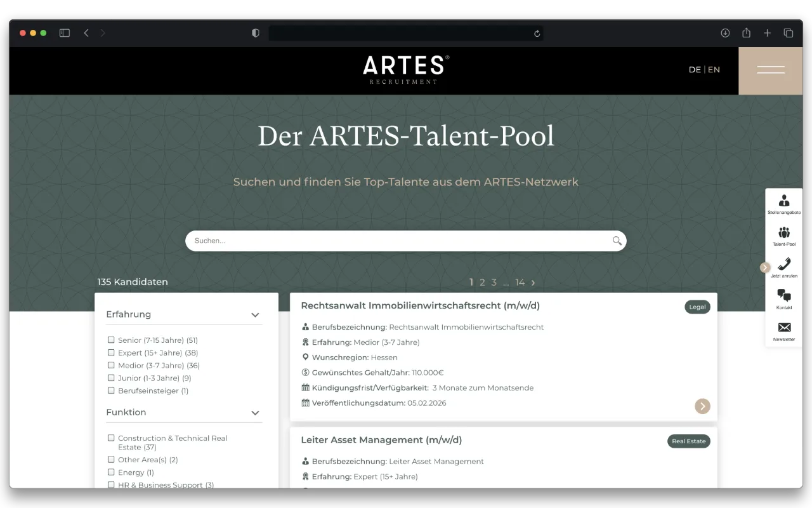Collapse the Erfahrung filter section

(x=255, y=315)
